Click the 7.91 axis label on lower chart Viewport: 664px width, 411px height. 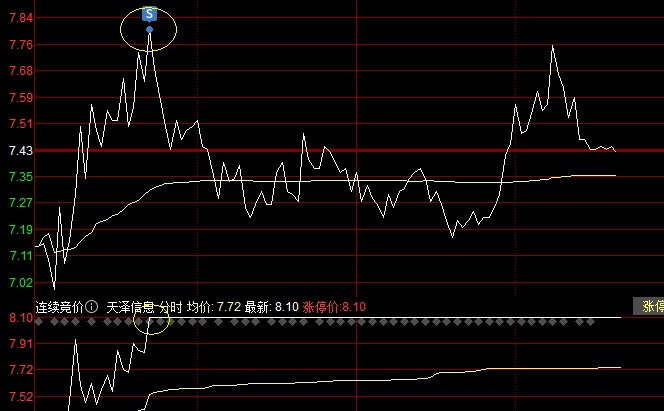21,343
